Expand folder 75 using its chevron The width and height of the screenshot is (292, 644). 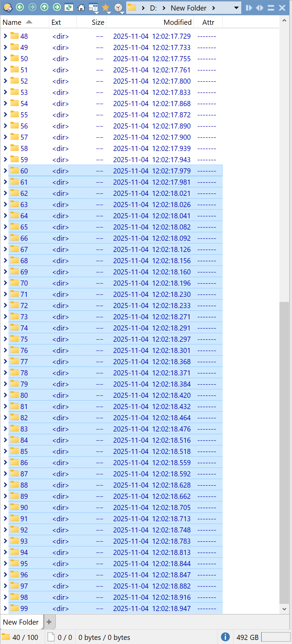pos(5,339)
